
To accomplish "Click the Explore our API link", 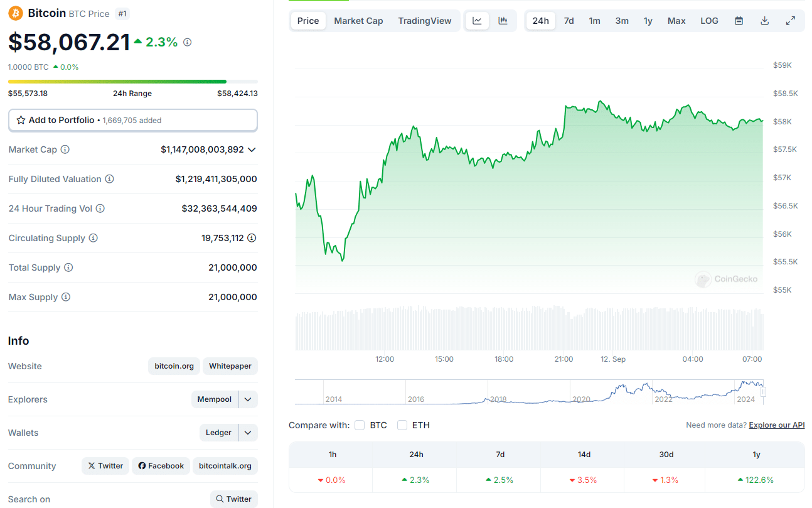I will coord(776,424).
